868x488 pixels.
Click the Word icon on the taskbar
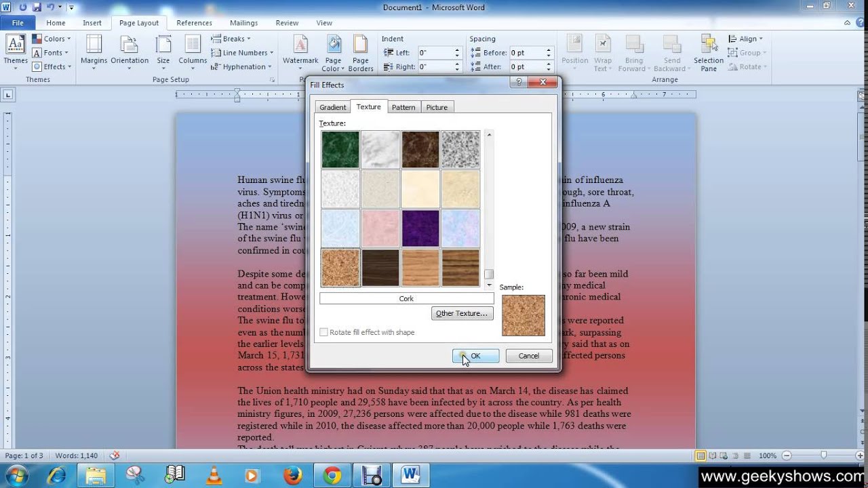click(x=410, y=475)
